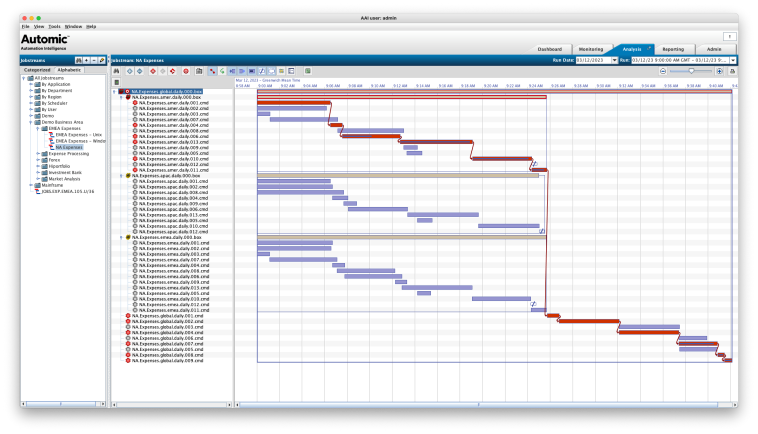Switch to the Alphabetic tab

click(69, 70)
